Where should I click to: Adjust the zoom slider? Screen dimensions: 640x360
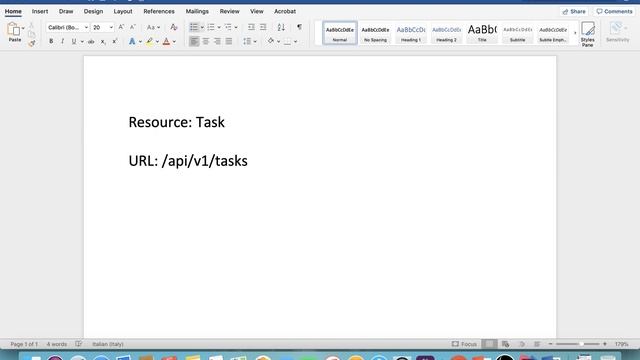tap(577, 344)
